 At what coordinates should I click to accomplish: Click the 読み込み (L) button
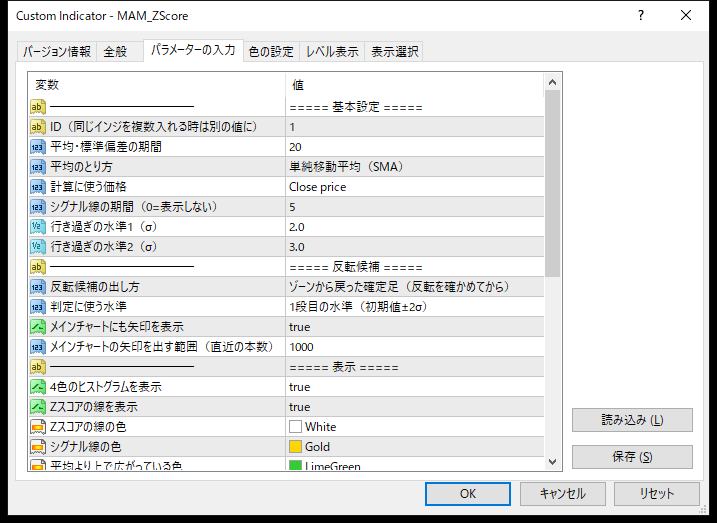point(632,420)
